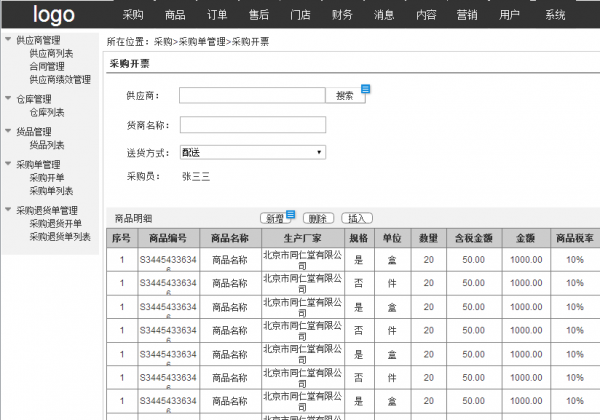The width and height of the screenshot is (600, 420).
Task: Click 张三三 purchaser name
Action: click(196, 177)
